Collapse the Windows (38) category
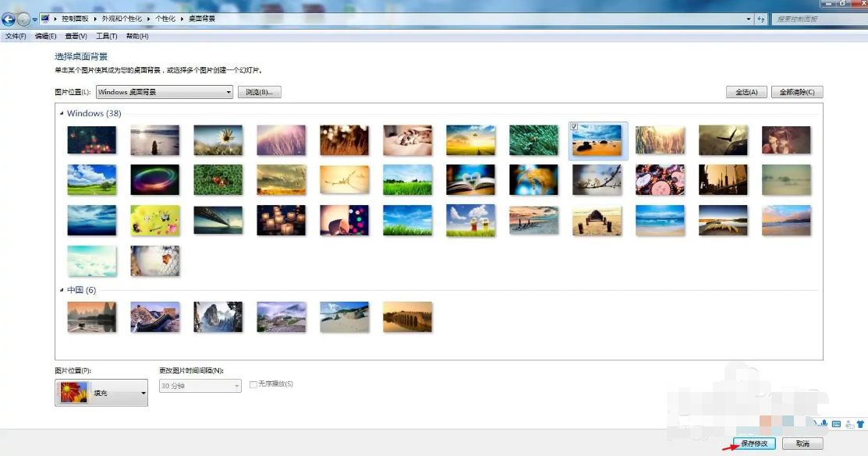Image resolution: width=868 pixels, height=456 pixels. pos(63,113)
